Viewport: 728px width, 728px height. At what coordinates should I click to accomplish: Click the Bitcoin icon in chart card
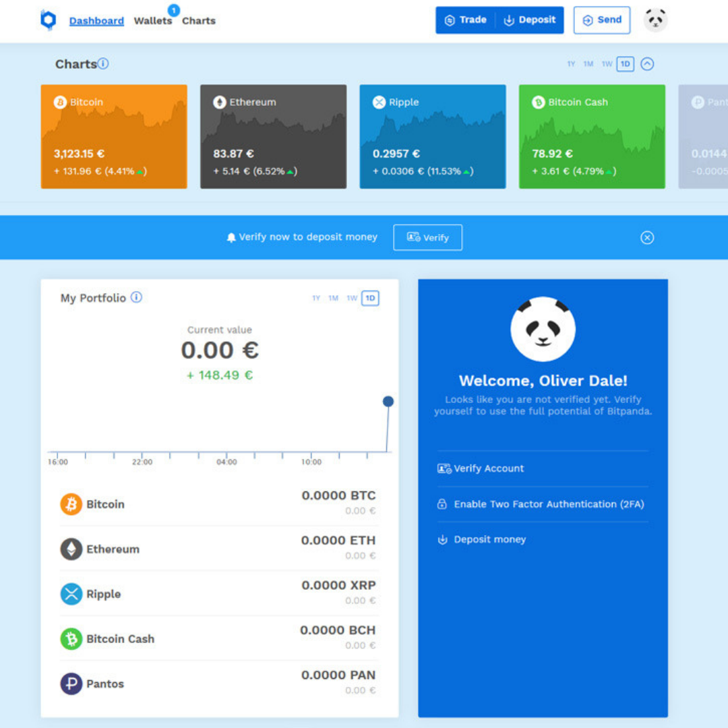click(x=60, y=102)
